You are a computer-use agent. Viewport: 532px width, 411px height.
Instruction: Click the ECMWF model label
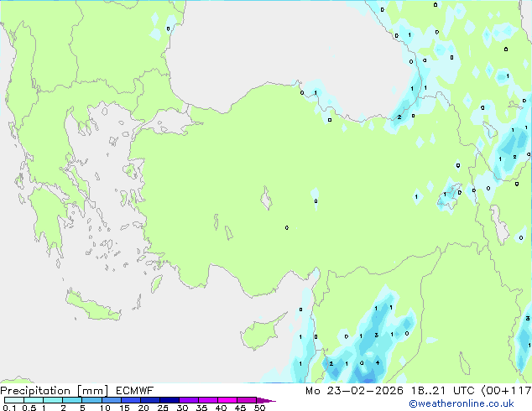[135, 391]
